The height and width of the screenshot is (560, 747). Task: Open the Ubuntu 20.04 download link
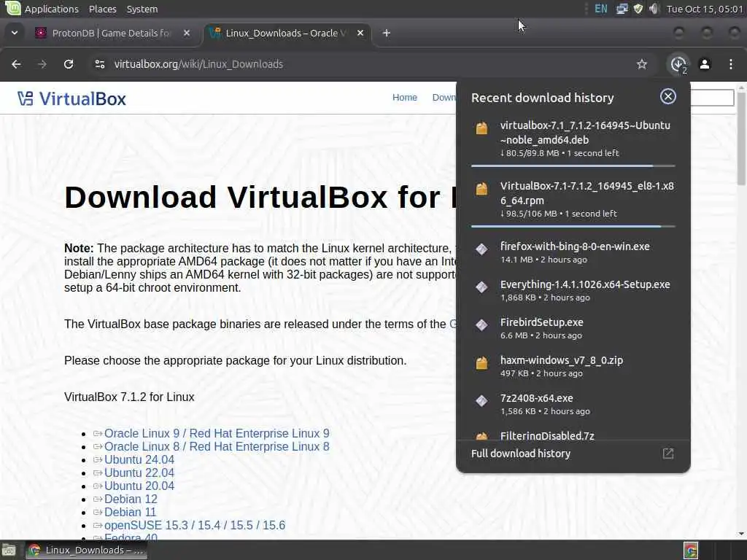coord(139,486)
